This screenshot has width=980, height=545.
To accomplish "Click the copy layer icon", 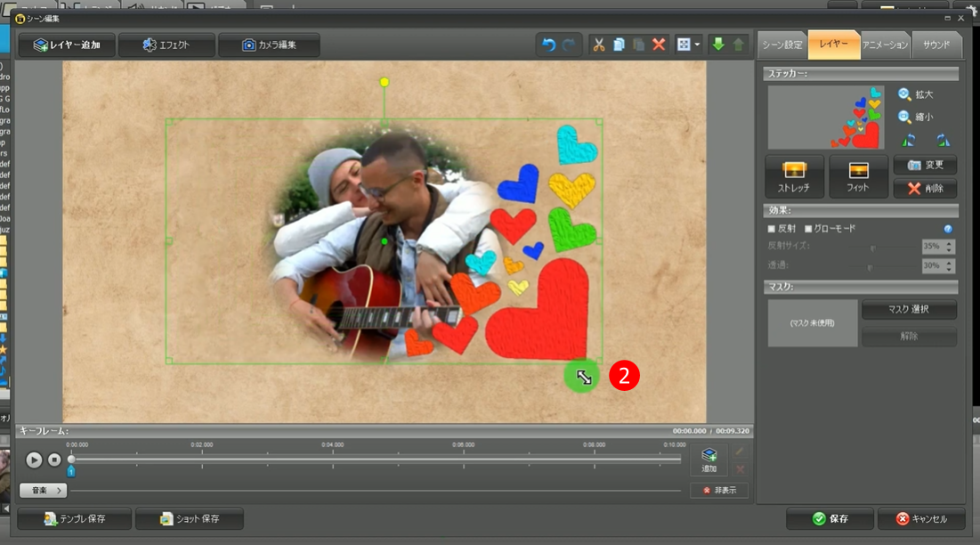I will pos(619,45).
